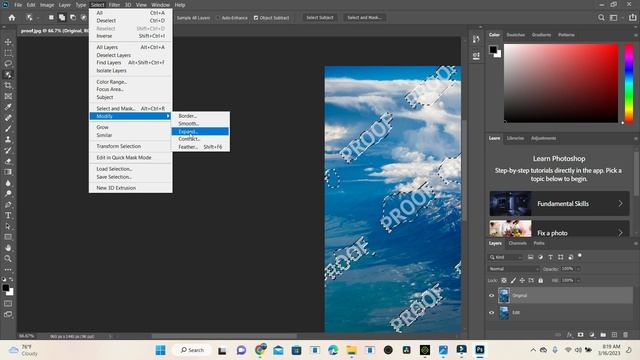Select the Frame tool

click(8, 96)
